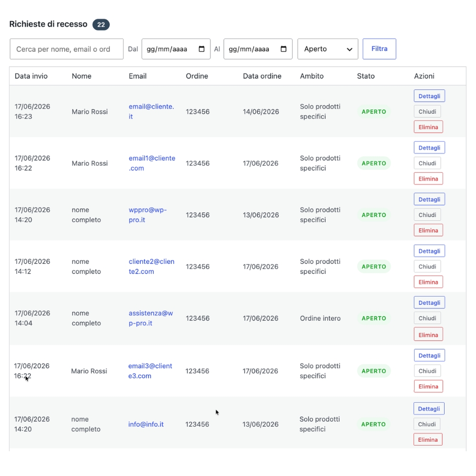Click the 22 requests count badge
This screenshot has width=476, height=476.
101,25
